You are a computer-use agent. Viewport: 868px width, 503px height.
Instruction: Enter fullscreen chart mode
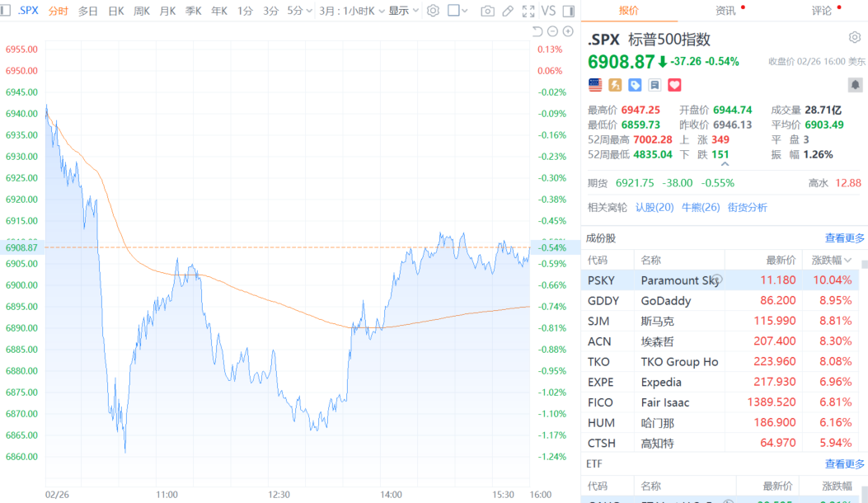click(528, 11)
